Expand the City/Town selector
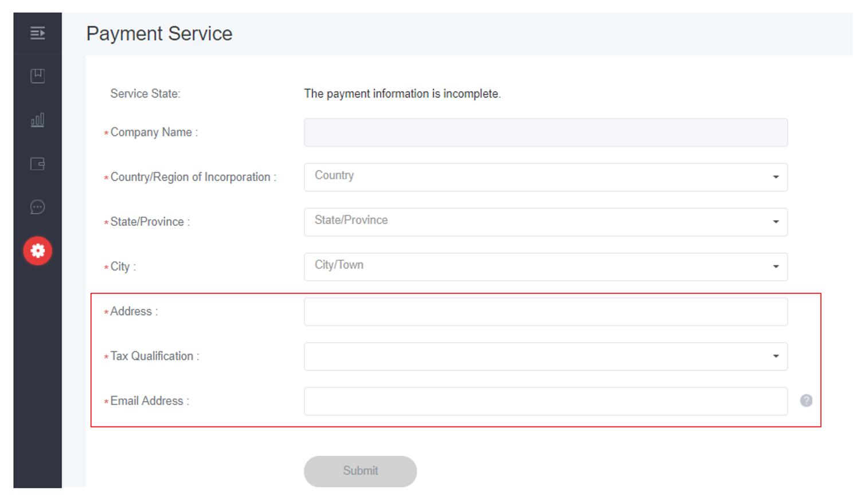868x498 pixels. pyautogui.click(x=545, y=266)
